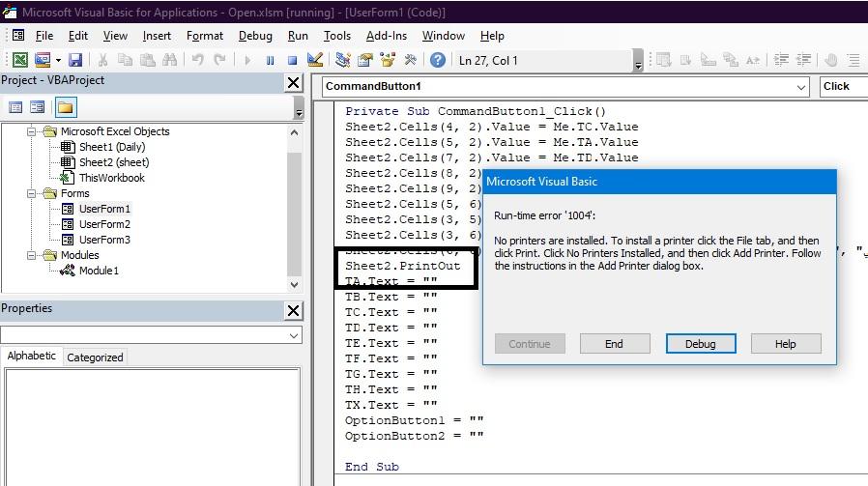Toggle Breakpoint hand icon

click(830, 60)
